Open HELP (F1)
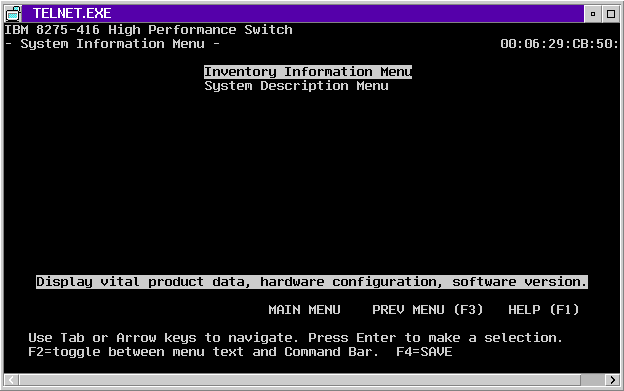The height and width of the screenshot is (391, 624). (544, 309)
